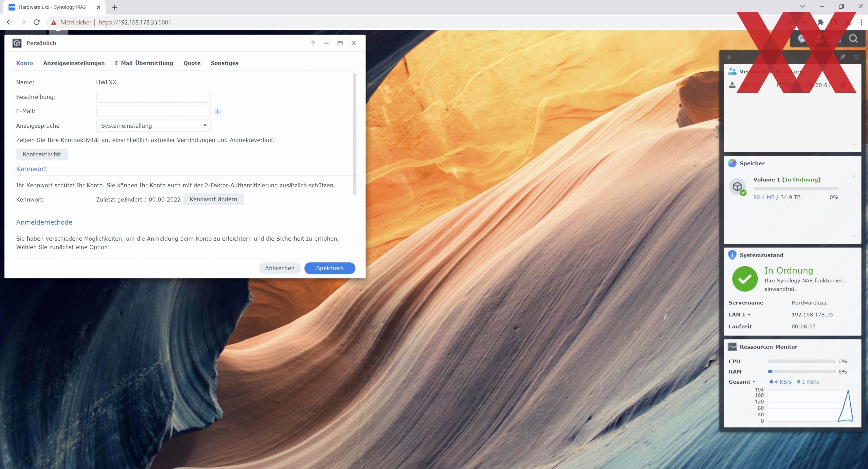Image resolution: width=868 pixels, height=469 pixels.
Task: Click the gear icon in the Persönlich title bar
Action: tap(17, 43)
